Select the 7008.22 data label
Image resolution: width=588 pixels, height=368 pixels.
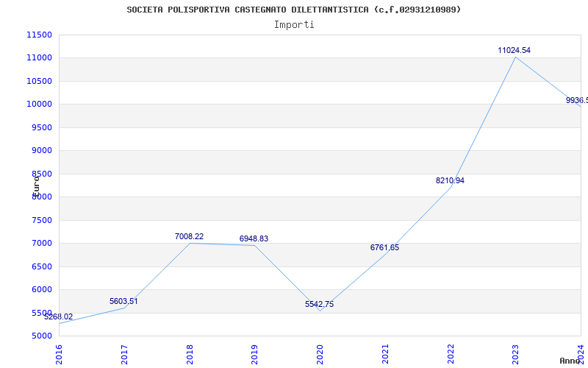[x=190, y=236]
